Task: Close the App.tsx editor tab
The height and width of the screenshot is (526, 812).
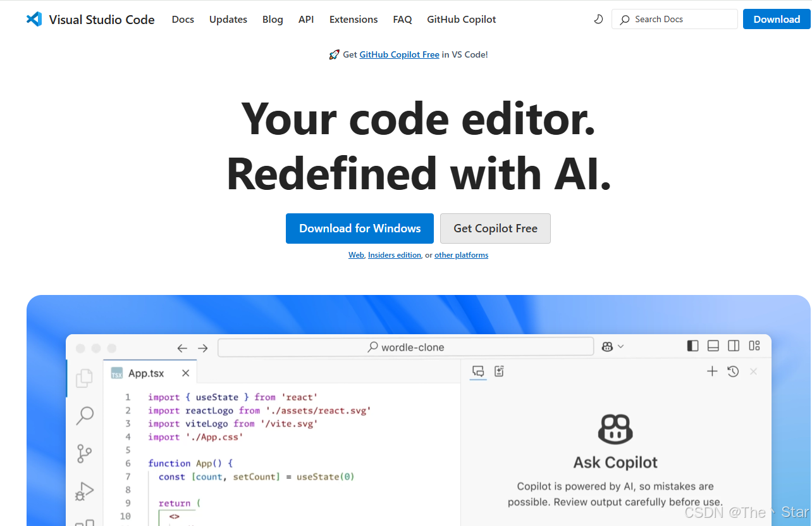Action: point(185,373)
